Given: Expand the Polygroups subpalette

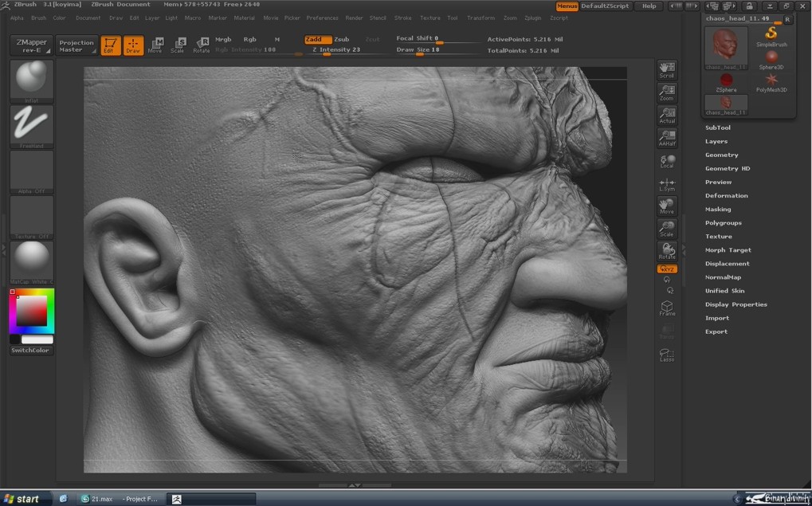Looking at the screenshot, I should (724, 222).
